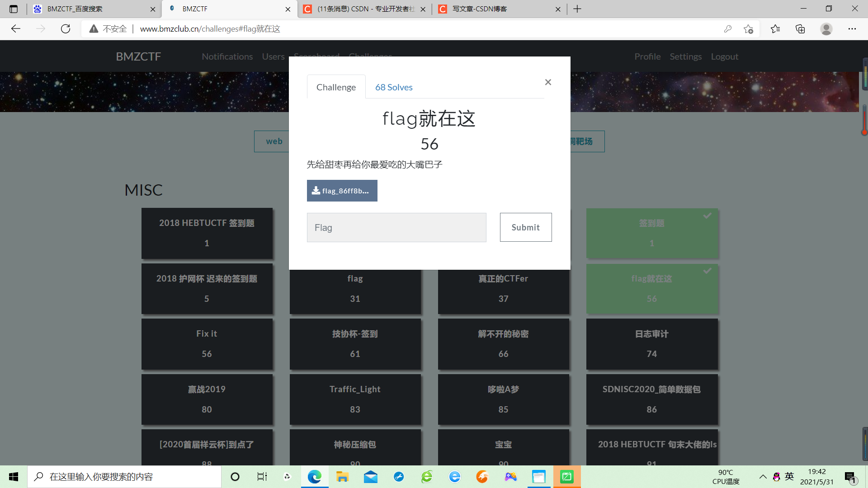
Task: Launch the Cheetah browser from the taskbar
Action: [482, 477]
